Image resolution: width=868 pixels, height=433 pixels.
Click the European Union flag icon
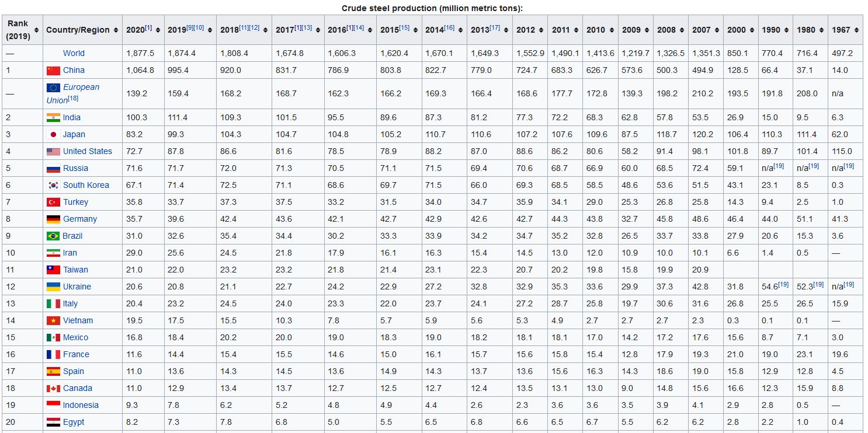click(x=54, y=88)
